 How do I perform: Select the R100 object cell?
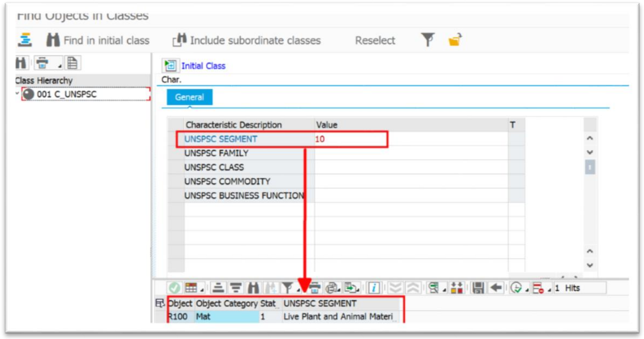[x=180, y=316]
